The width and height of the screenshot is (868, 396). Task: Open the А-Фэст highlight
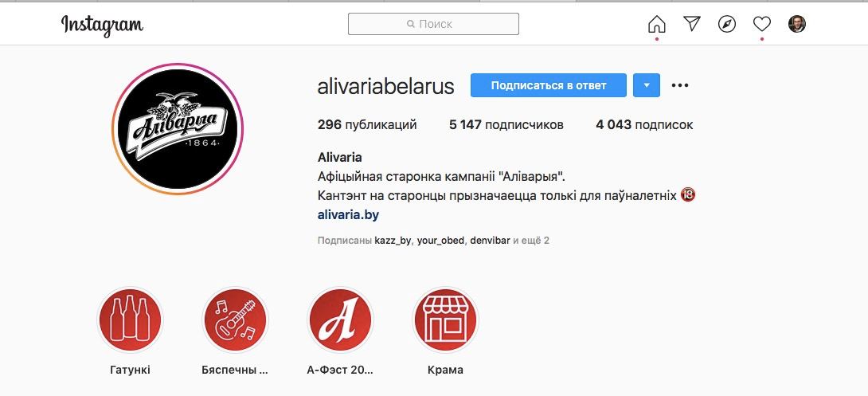click(x=341, y=320)
